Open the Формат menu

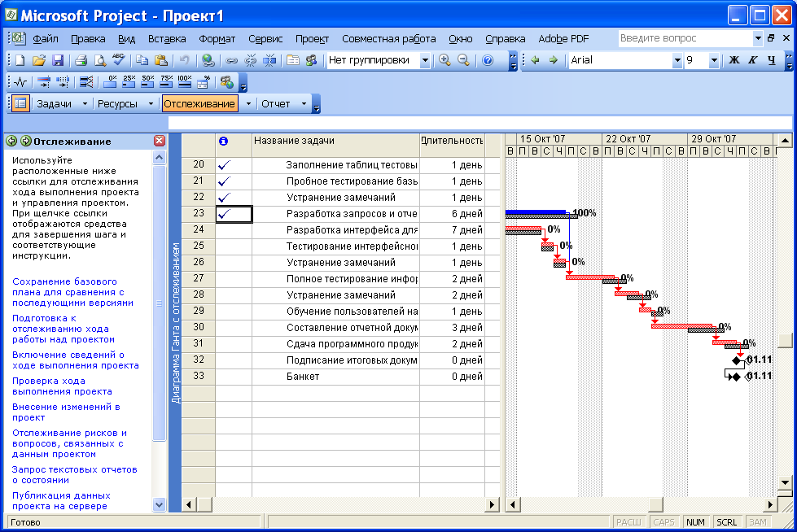pos(217,38)
